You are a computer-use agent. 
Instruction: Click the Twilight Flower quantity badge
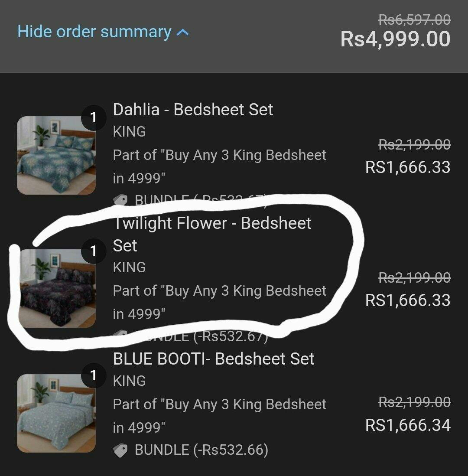[93, 251]
